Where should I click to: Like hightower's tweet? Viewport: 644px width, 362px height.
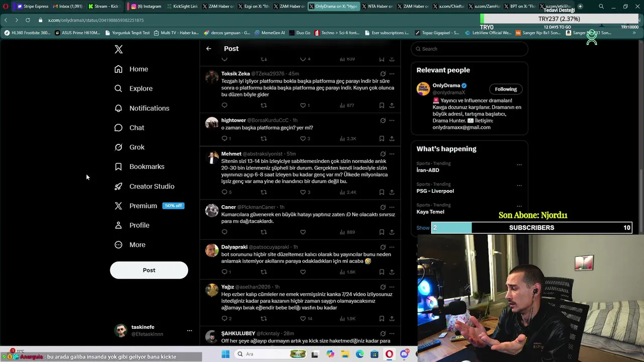pyautogui.click(x=303, y=138)
